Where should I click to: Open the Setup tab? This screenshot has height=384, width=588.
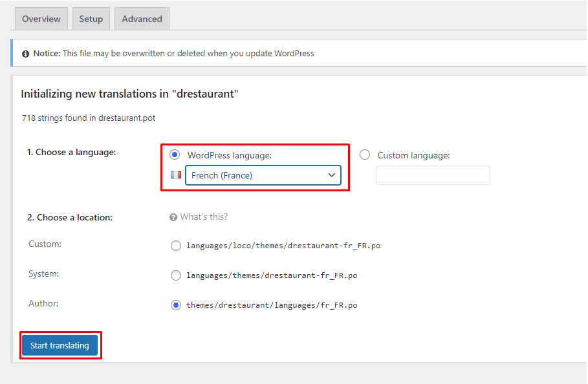91,19
